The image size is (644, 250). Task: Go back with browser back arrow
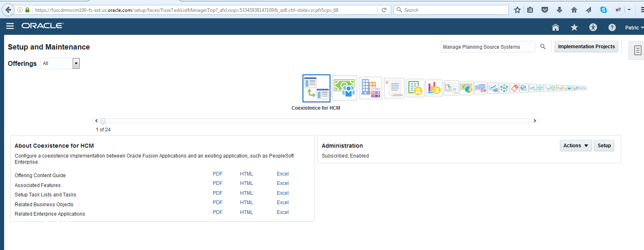tap(8, 10)
